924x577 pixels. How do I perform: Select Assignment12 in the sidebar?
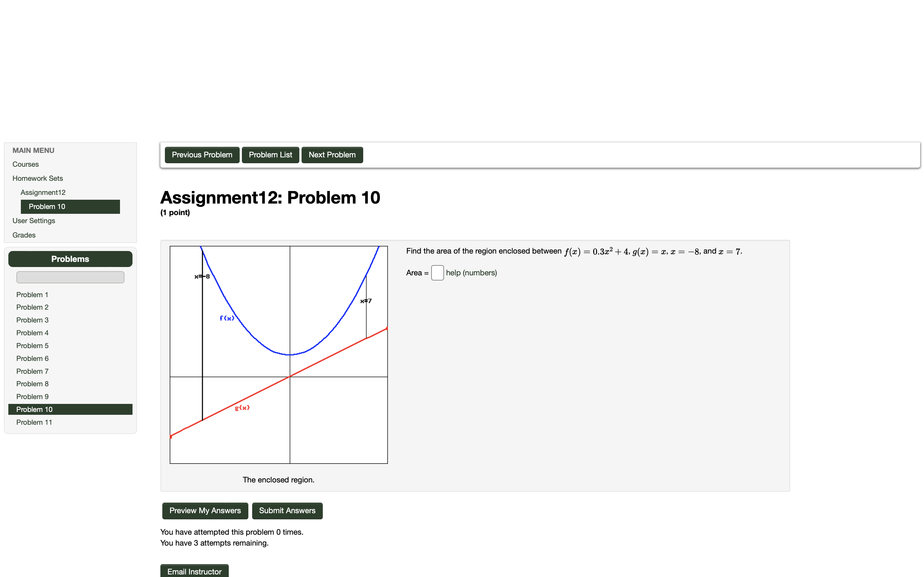pos(43,192)
